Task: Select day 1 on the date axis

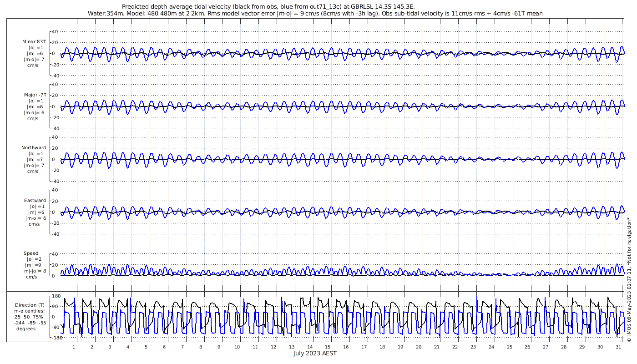Action: point(74,347)
